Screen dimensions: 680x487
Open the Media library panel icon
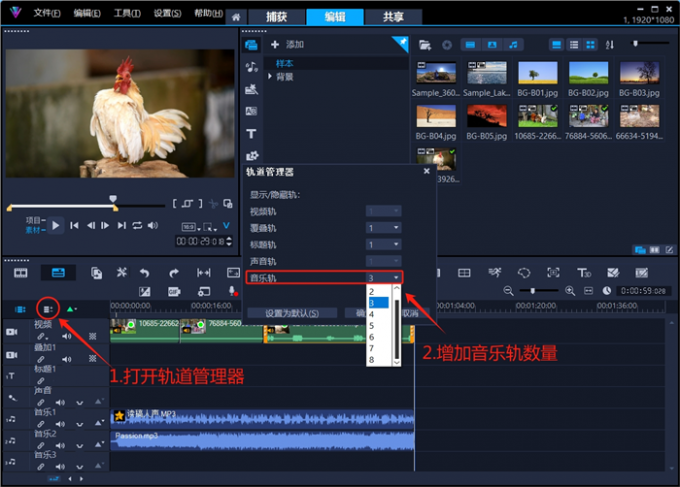pyautogui.click(x=251, y=45)
